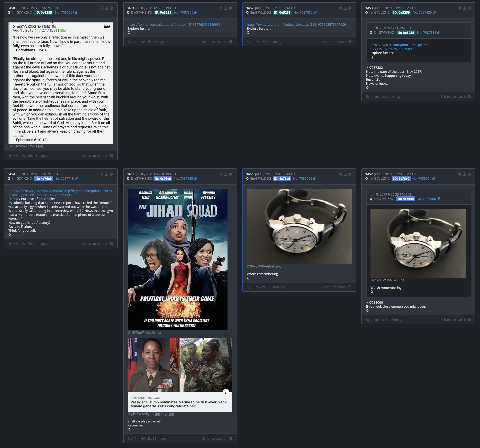Open post link No. 7087719

(x=66, y=179)
